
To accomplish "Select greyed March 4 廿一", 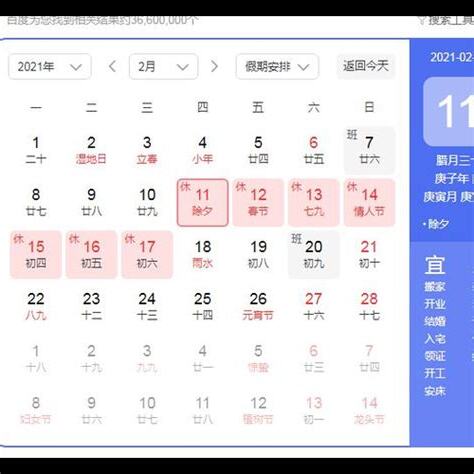I will [x=203, y=358].
